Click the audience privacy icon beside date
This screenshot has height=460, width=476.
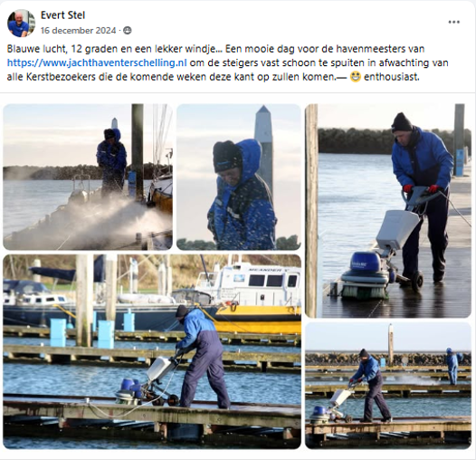[128, 31]
